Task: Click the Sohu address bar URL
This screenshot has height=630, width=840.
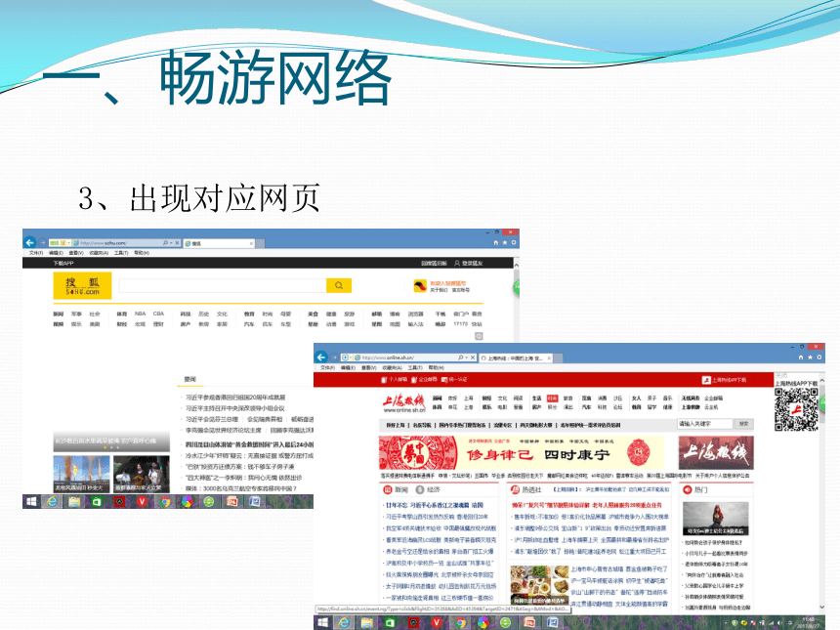Action: tap(104, 243)
